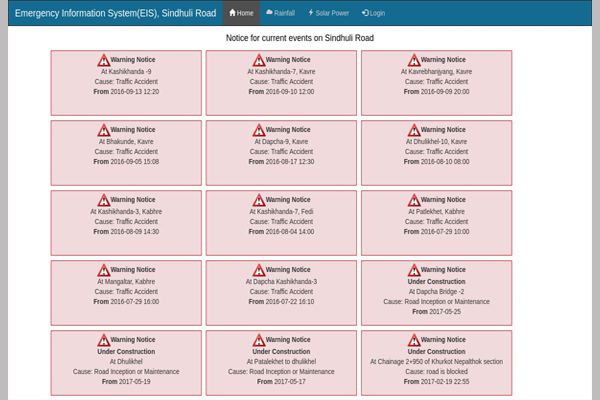Image resolution: width=600 pixels, height=400 pixels.
Task: Click warning icon on Kashikhanda-7, Fedi notice
Action: (x=259, y=200)
